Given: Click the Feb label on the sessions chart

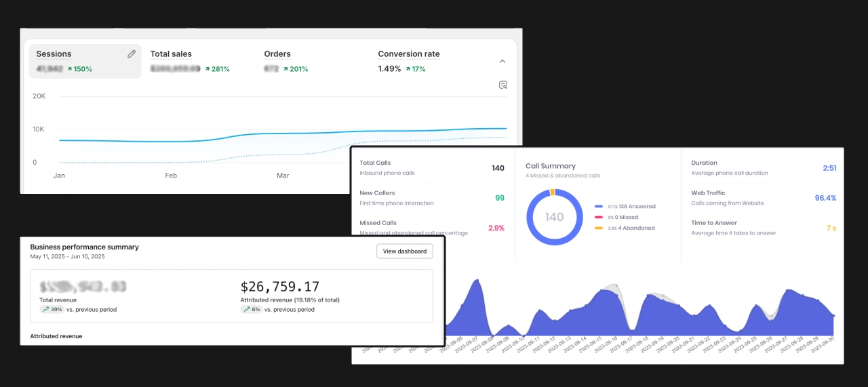Looking at the screenshot, I should (171, 176).
